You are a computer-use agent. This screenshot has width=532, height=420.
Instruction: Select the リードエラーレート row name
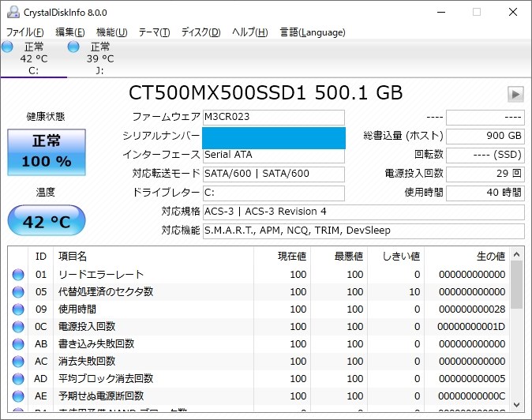point(101,275)
